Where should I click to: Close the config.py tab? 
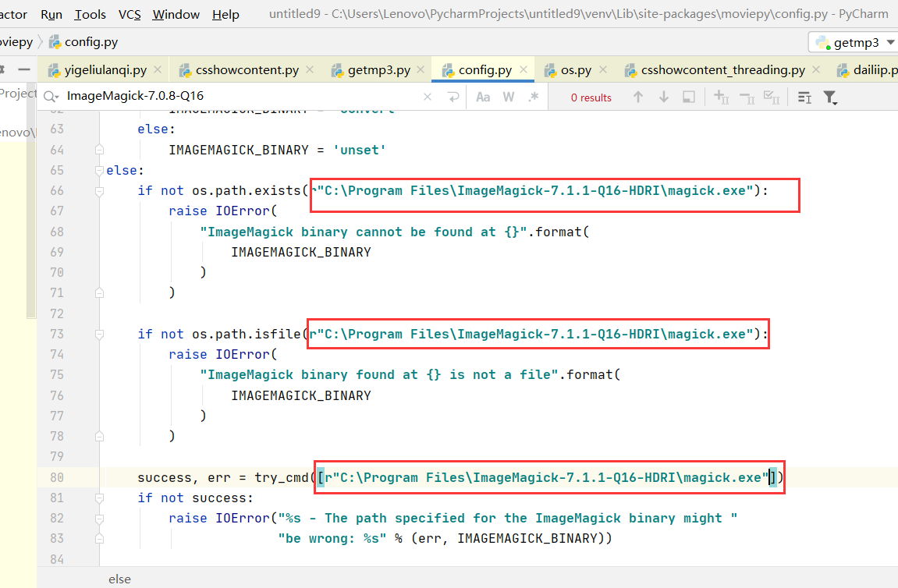[524, 69]
